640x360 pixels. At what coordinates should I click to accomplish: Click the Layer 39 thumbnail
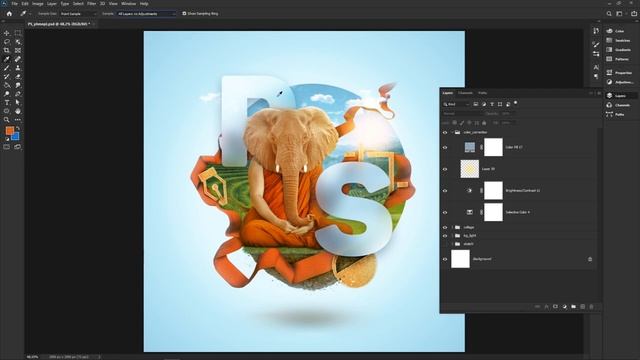click(x=469, y=169)
